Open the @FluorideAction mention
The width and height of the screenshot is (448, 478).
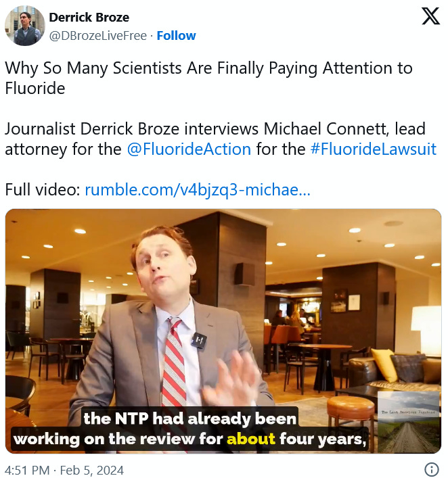click(189, 149)
